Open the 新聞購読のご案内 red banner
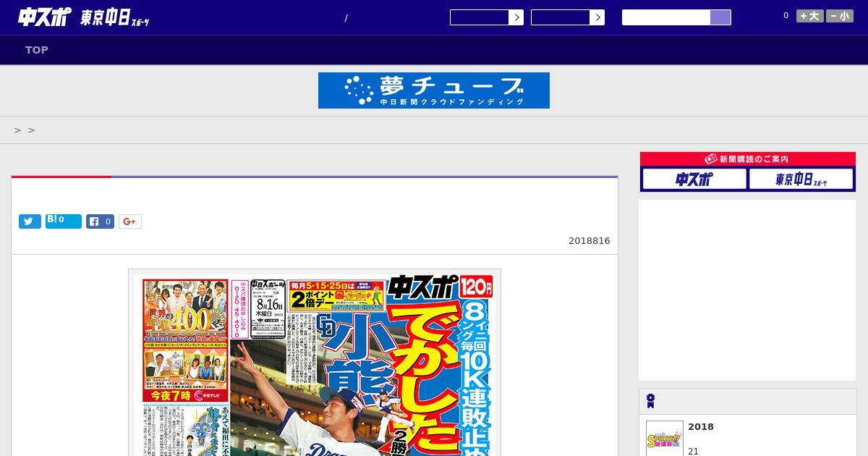 pyautogui.click(x=748, y=159)
